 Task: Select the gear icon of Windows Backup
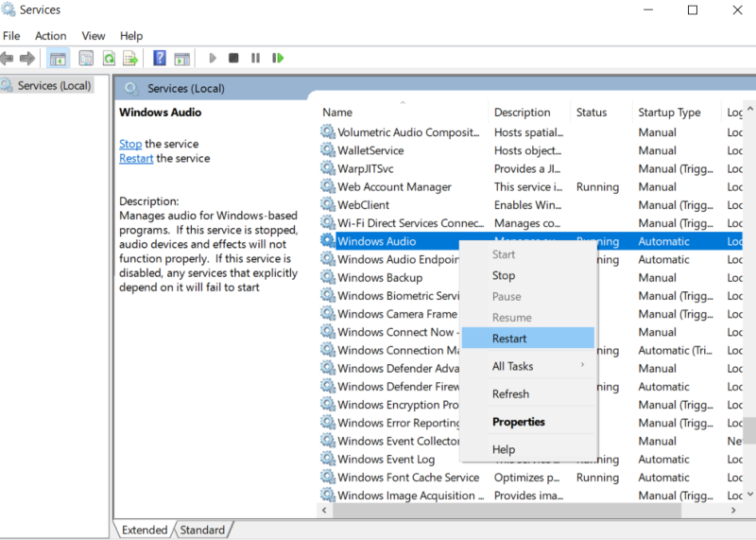pyautogui.click(x=328, y=277)
